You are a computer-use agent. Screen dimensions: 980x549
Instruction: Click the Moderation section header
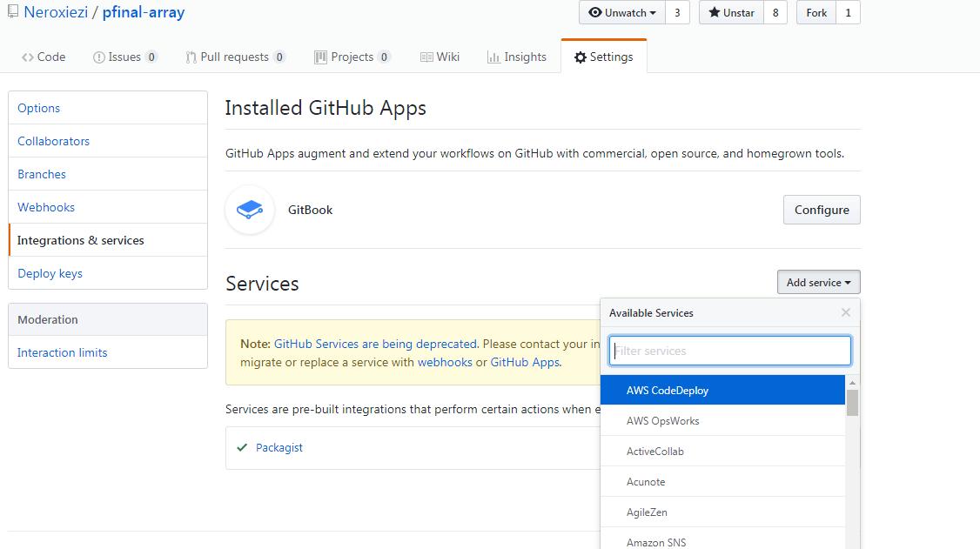108,320
